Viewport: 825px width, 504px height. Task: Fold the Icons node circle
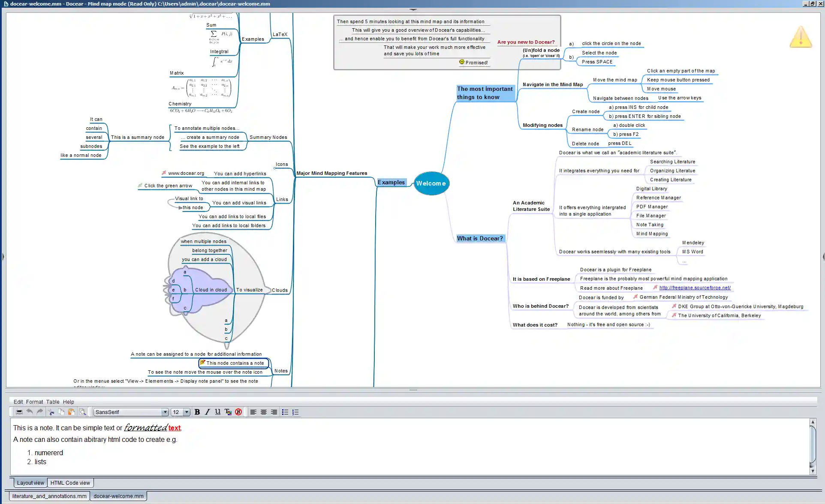tap(274, 168)
